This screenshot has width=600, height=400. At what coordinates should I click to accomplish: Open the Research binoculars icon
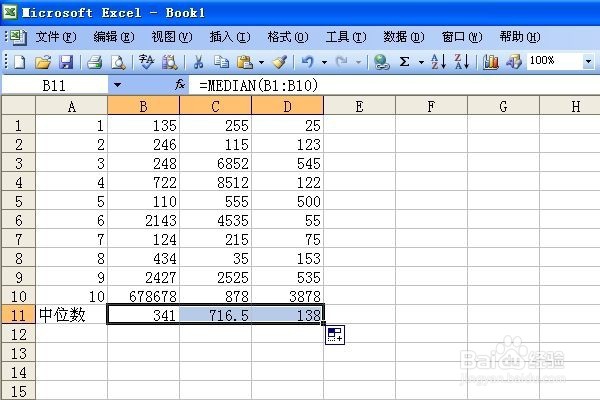(170, 62)
